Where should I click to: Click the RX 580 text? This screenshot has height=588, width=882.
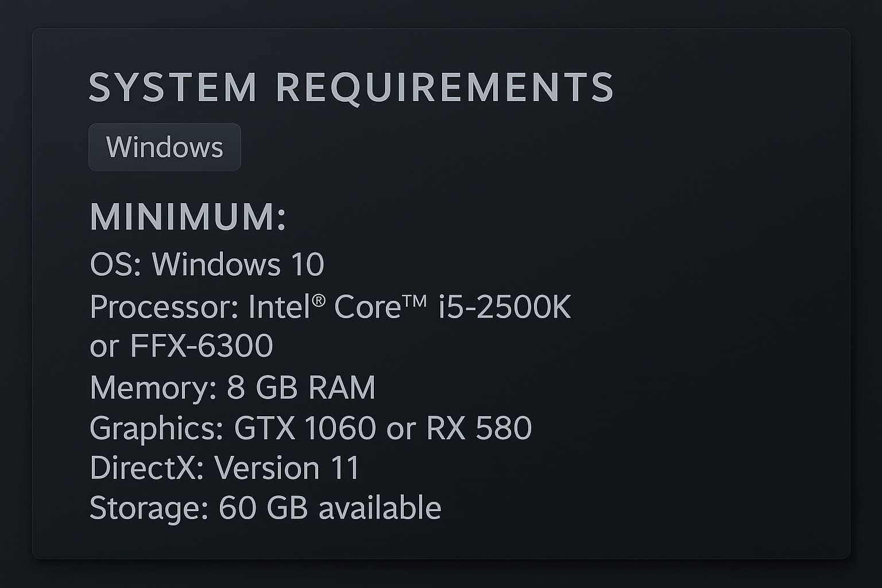pyautogui.click(x=479, y=428)
